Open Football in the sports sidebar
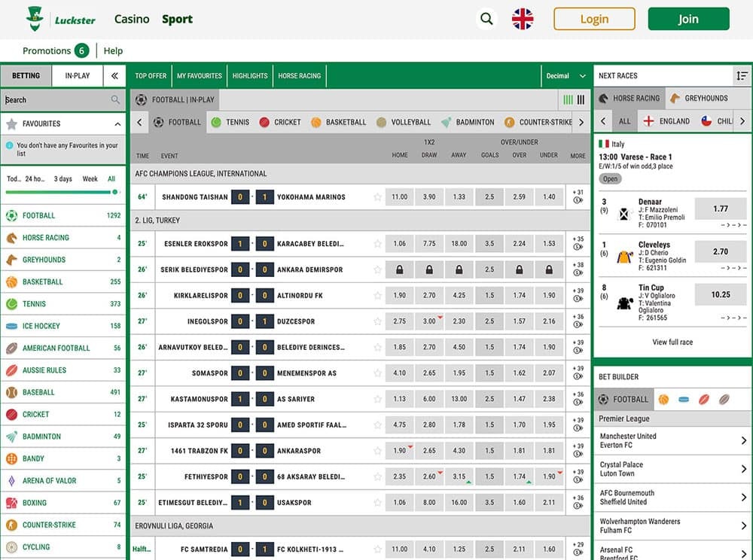This screenshot has width=753, height=560. click(63, 215)
